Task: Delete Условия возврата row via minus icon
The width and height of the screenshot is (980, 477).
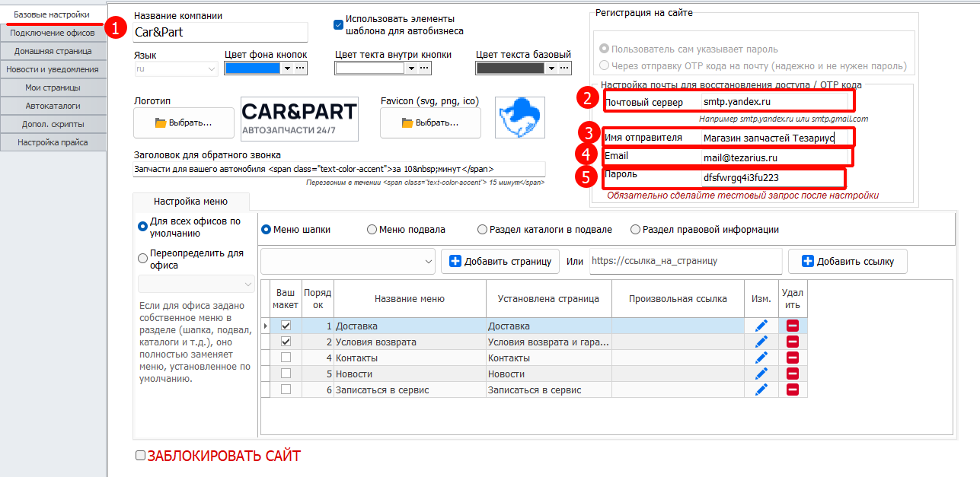Action: tap(793, 342)
